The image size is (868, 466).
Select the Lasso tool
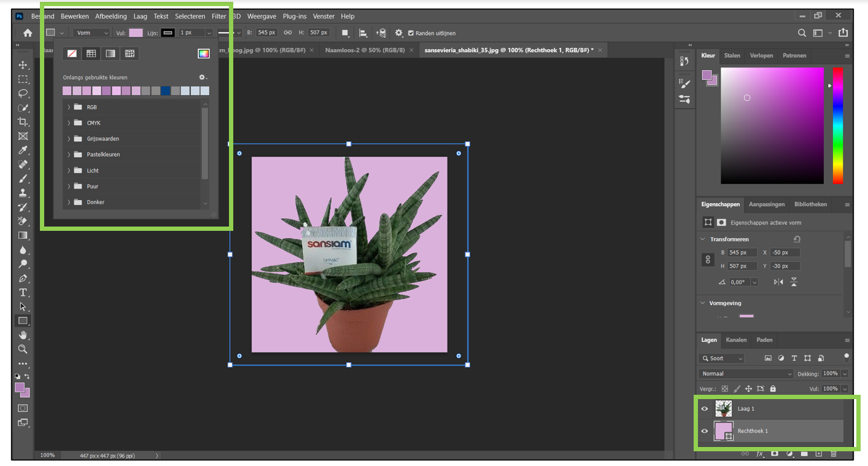tap(23, 93)
